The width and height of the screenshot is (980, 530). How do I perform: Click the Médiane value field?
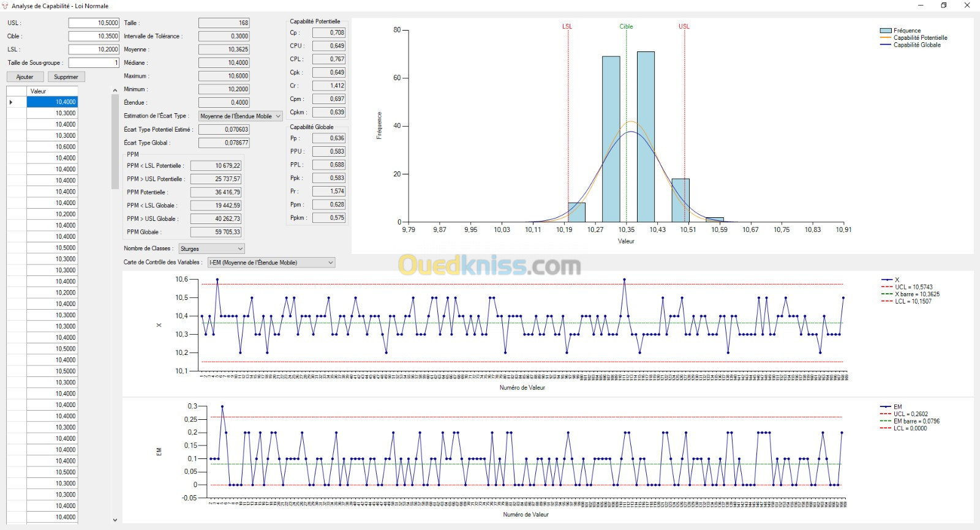click(x=224, y=62)
